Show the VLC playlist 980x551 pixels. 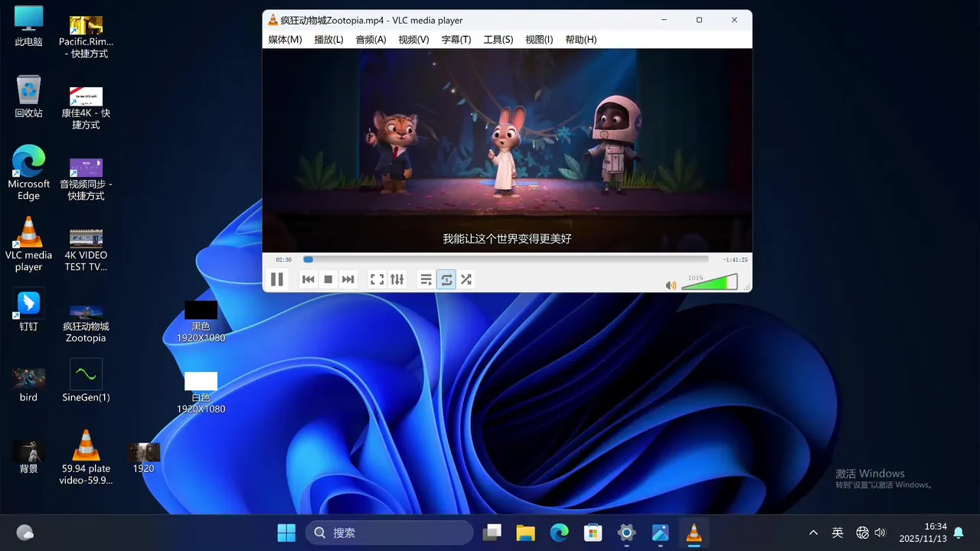(426, 279)
